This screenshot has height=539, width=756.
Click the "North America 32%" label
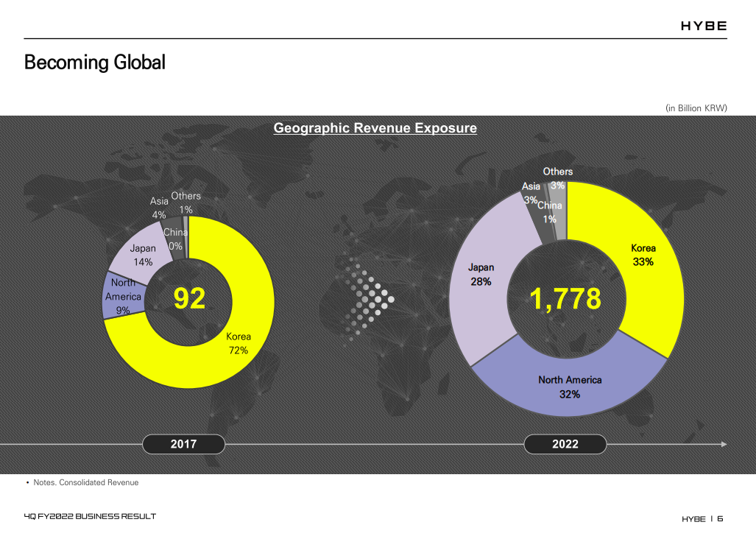pos(570,387)
